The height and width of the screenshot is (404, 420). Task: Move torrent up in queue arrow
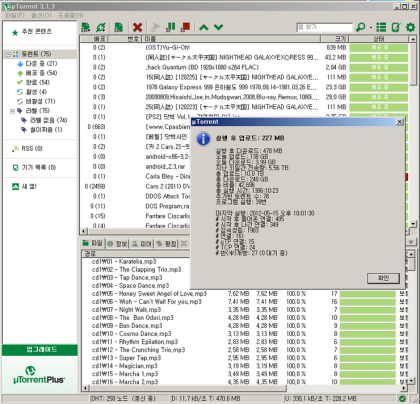click(x=204, y=27)
